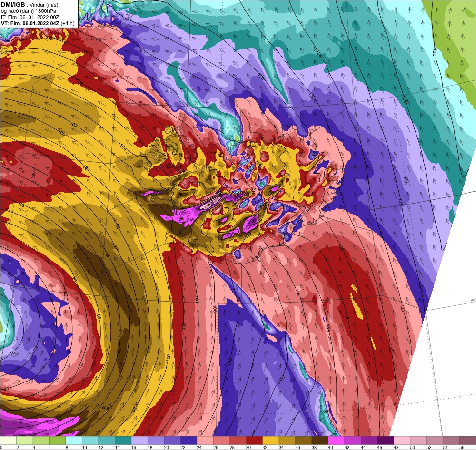
Task: Click the legend scale number '2'
Action: [18, 447]
